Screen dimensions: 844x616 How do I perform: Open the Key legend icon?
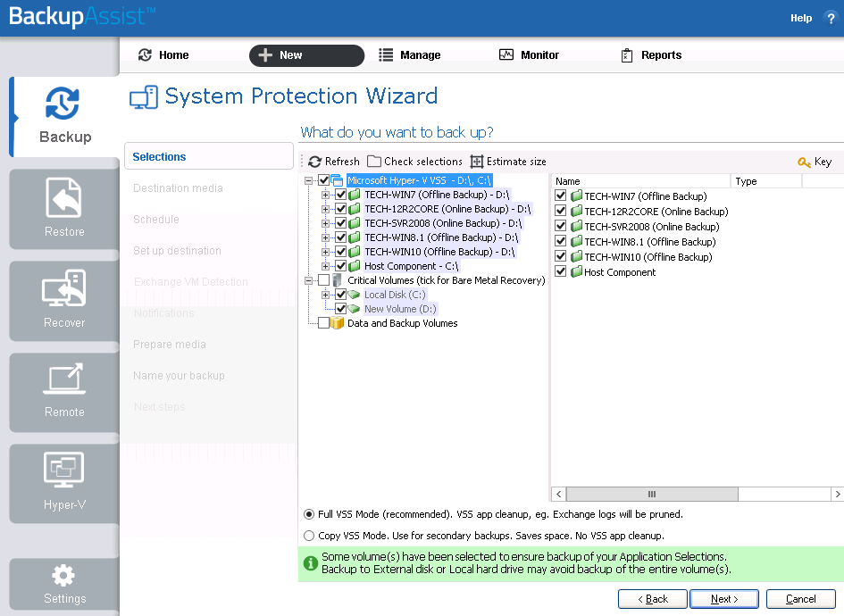[x=804, y=162]
